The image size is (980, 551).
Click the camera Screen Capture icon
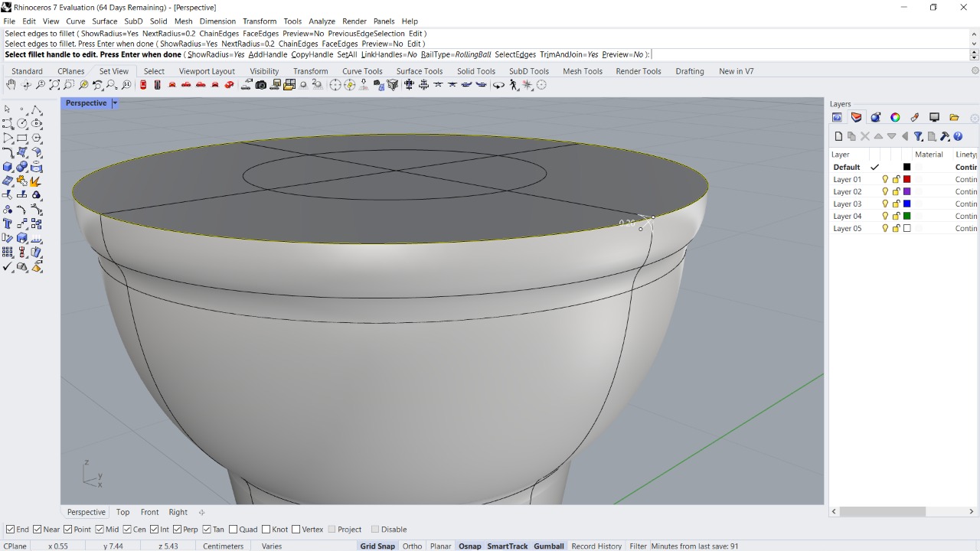point(261,85)
